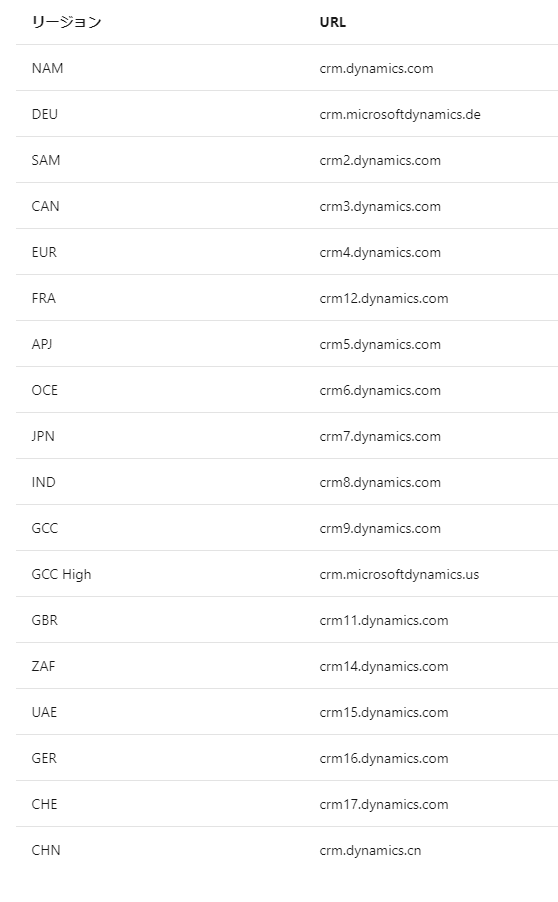Select the EUR region label
Screen dimensions: 558x902
tap(44, 252)
